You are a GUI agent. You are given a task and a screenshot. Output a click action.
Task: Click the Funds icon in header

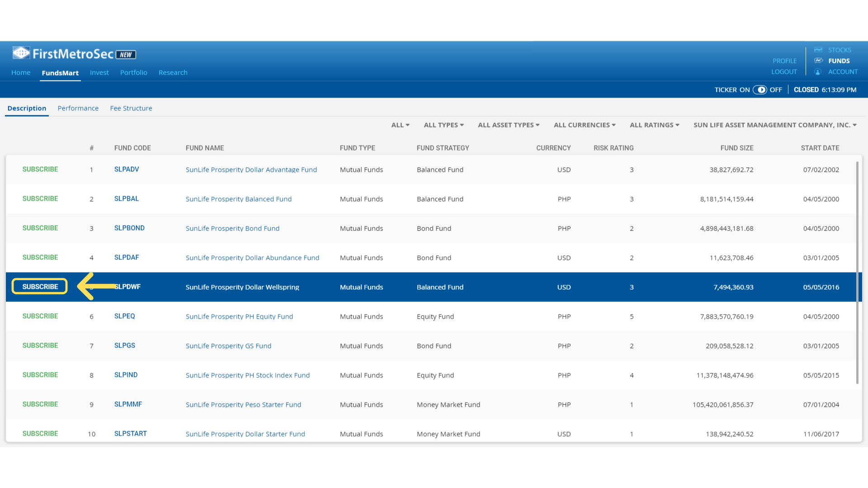pyautogui.click(x=818, y=61)
